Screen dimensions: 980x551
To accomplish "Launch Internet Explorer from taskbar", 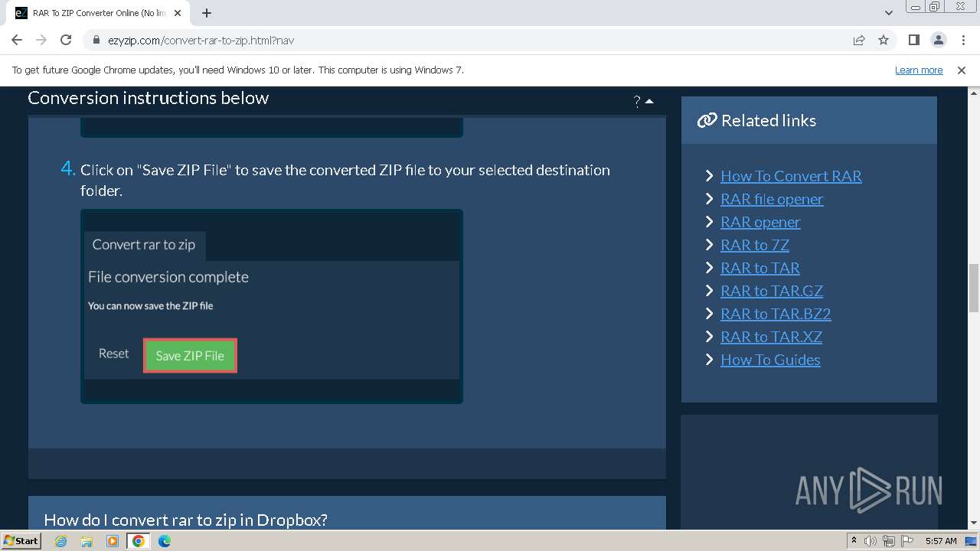I will 61,541.
